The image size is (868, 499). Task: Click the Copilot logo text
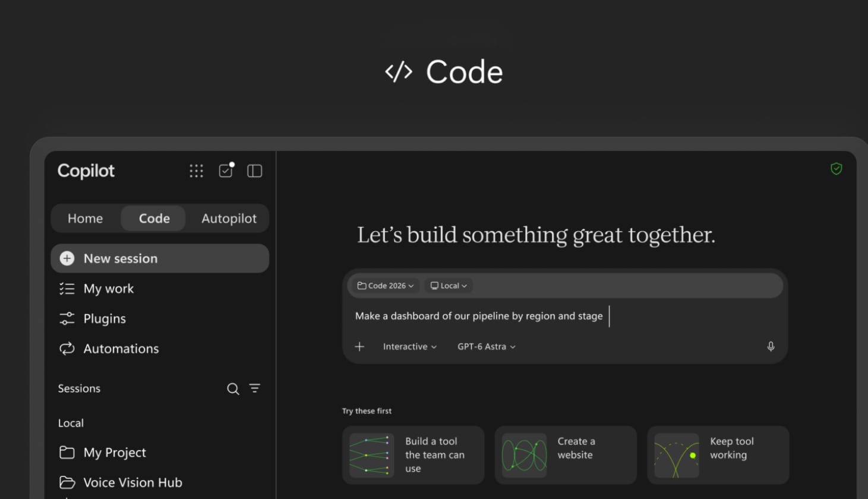86,171
